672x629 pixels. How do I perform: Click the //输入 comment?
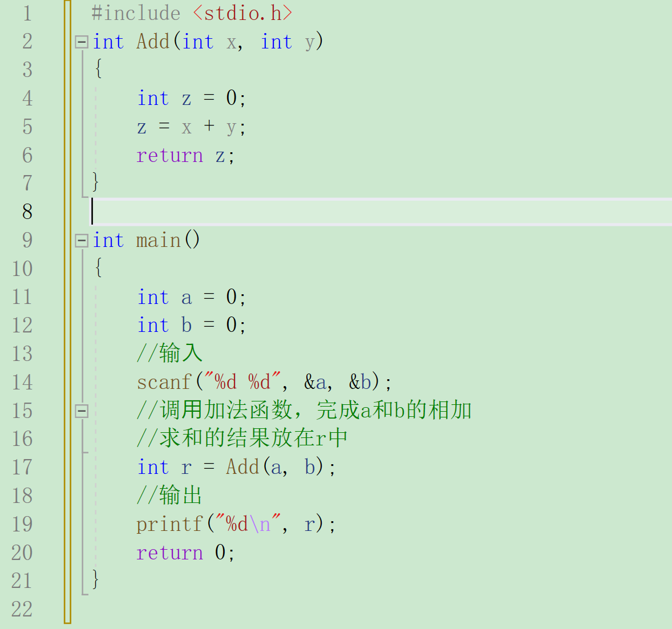coord(169,354)
